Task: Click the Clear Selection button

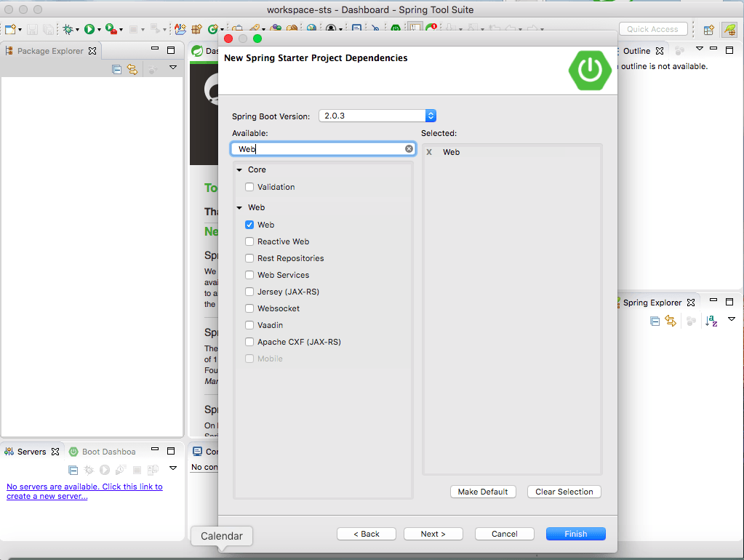Action: point(564,492)
